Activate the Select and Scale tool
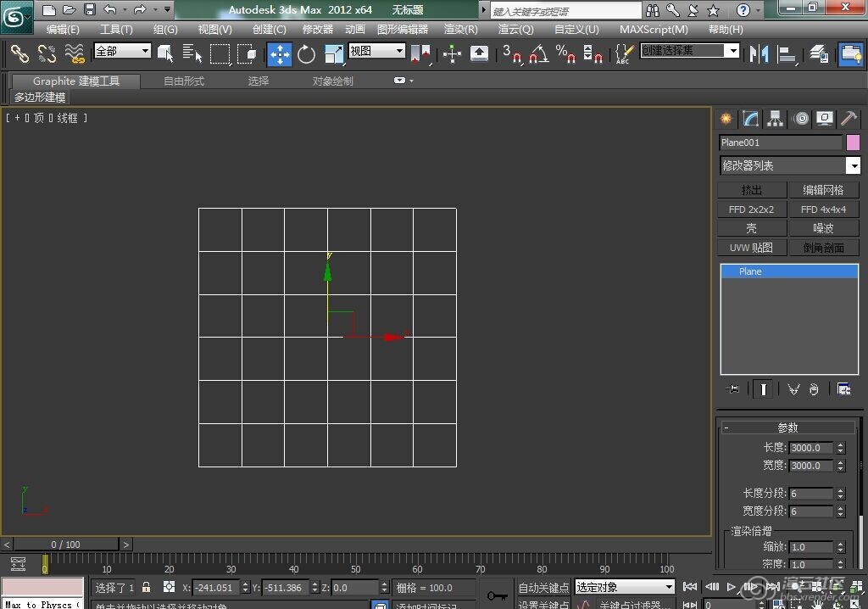The width and height of the screenshot is (868, 609). [x=334, y=53]
